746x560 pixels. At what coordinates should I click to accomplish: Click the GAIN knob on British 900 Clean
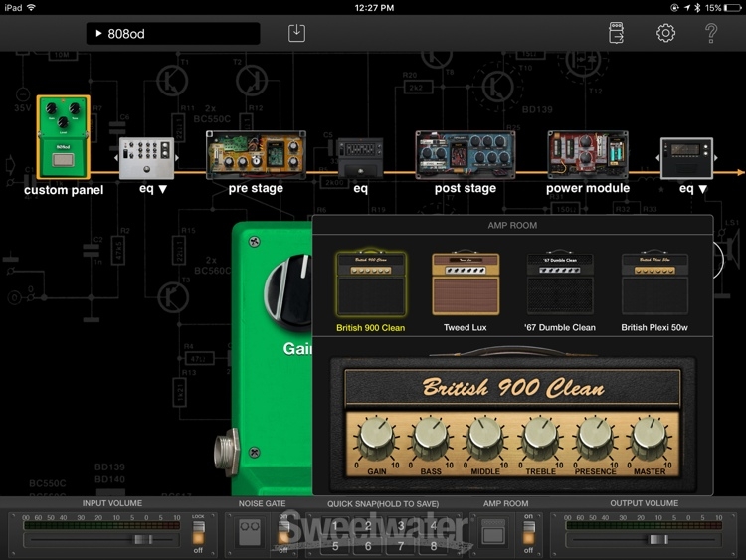(376, 437)
